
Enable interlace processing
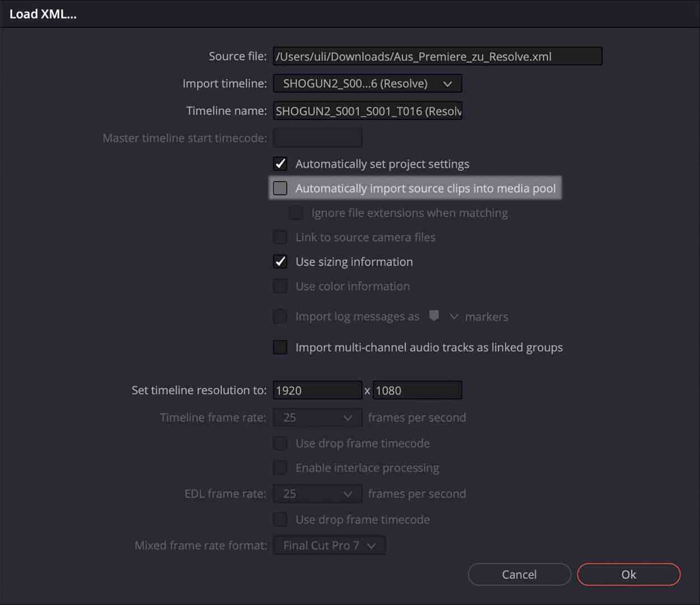coord(280,467)
